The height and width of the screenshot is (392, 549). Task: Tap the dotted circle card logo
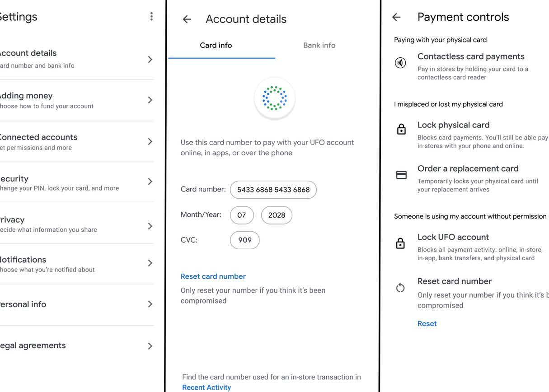274,98
